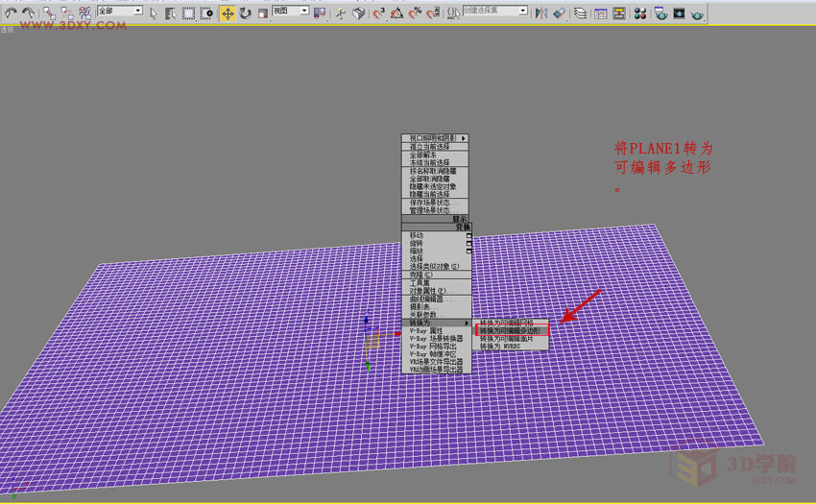
Task: Open Rendered Frame Window icon
Action: coord(679,13)
